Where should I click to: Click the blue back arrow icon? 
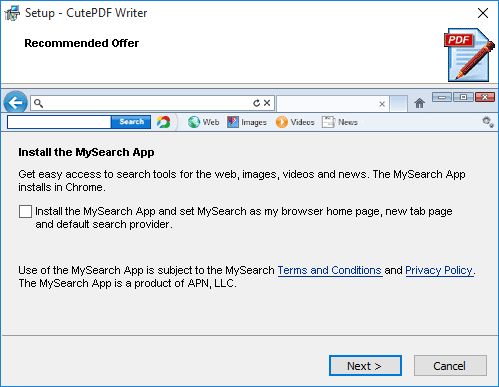(16, 102)
